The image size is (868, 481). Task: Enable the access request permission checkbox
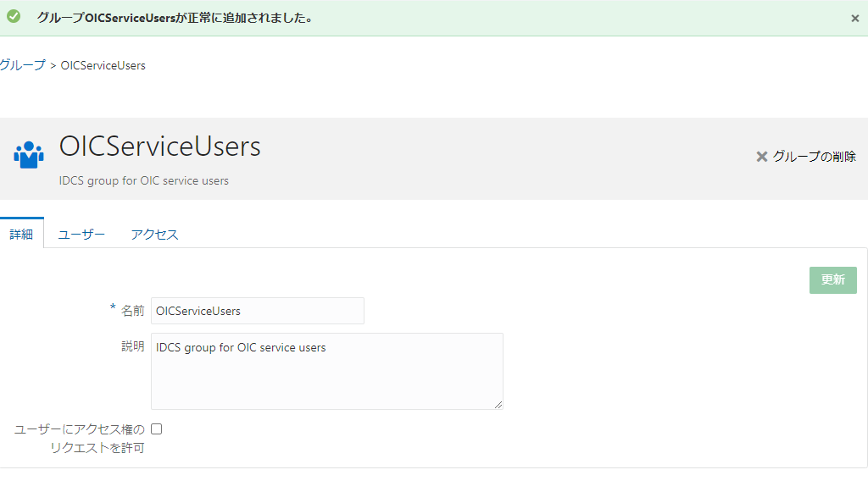point(157,429)
